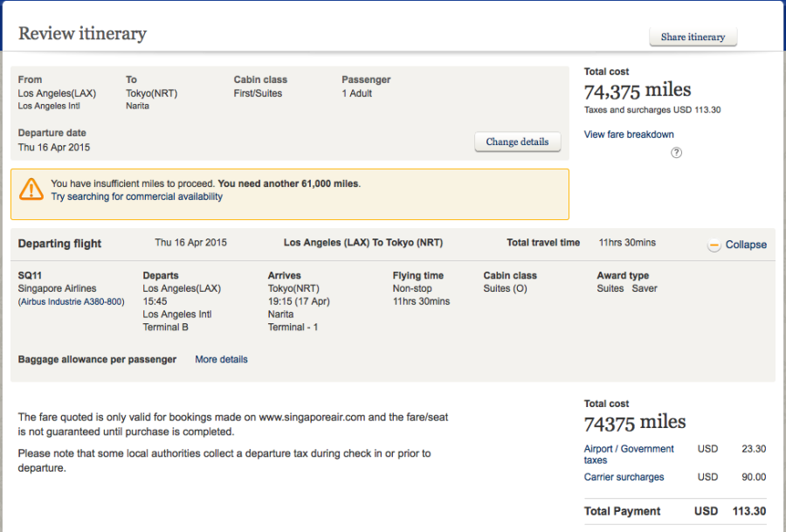Viewport: 786px width, 532px height.
Task: Collapse the departing flight section via text
Action: 745,245
